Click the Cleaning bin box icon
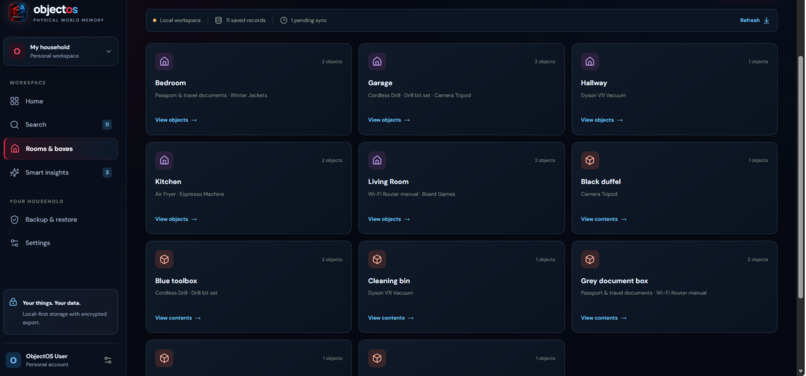This screenshot has height=376, width=806. 377,259
